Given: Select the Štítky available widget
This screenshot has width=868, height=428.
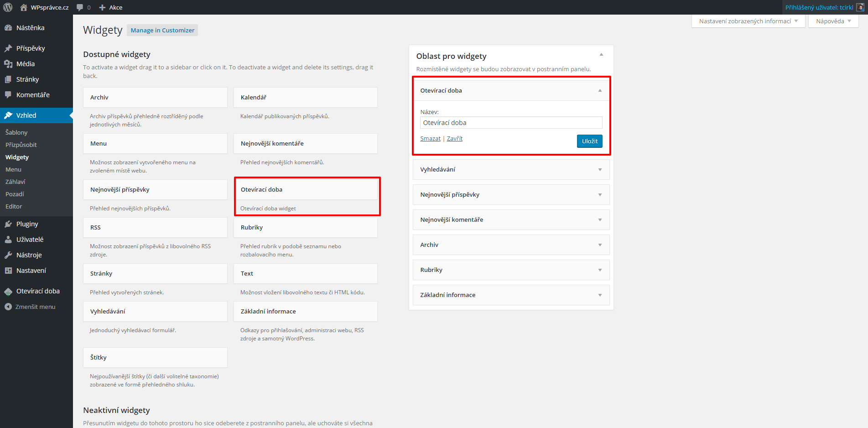Looking at the screenshot, I should 155,358.
